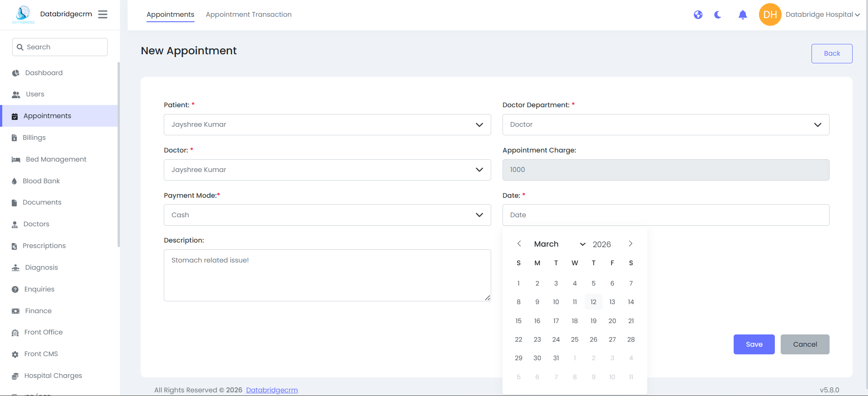Click the Front CMS gear icon
Image resolution: width=868 pixels, height=396 pixels.
[x=15, y=354]
